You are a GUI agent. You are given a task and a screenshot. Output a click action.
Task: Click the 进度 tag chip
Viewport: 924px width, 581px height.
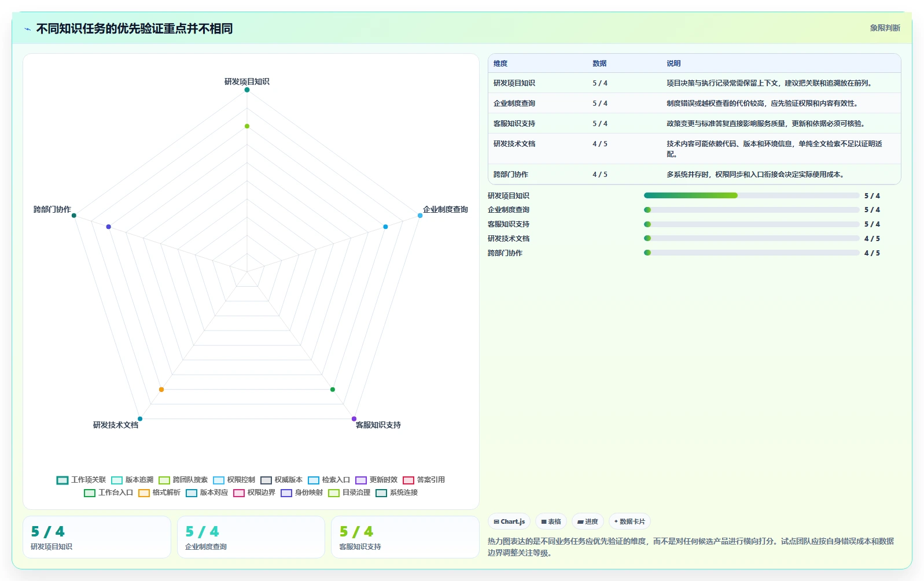[x=588, y=521]
